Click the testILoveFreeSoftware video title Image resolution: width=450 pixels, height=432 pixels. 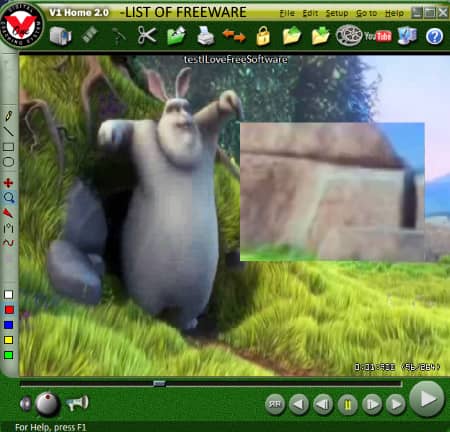[235, 60]
